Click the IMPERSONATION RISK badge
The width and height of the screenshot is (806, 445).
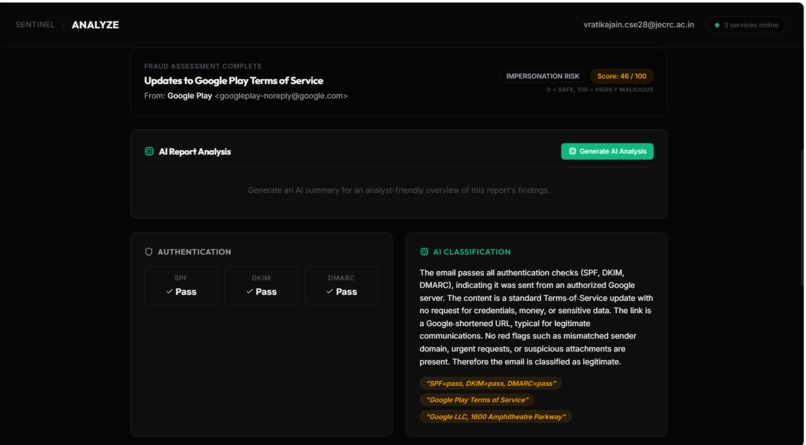pos(542,76)
